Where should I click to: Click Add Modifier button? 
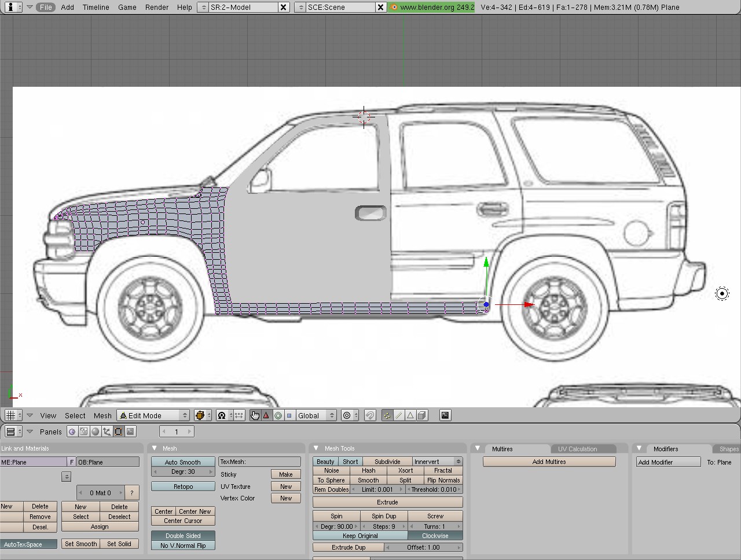click(x=669, y=462)
